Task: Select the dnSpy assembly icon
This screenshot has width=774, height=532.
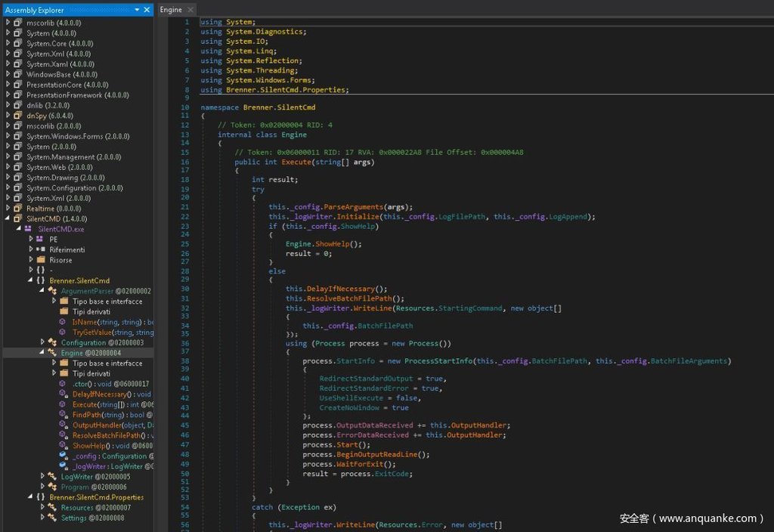Action: 17,116
